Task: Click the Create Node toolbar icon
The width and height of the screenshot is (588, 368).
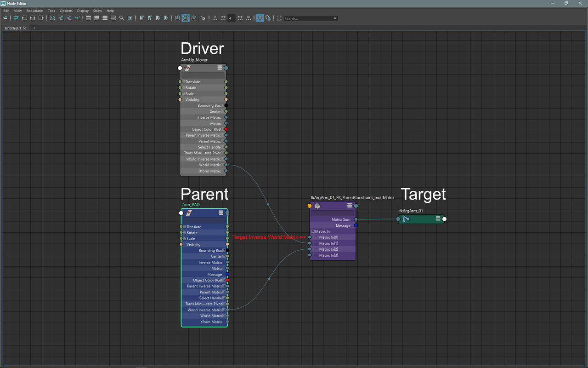Action: [x=5, y=18]
